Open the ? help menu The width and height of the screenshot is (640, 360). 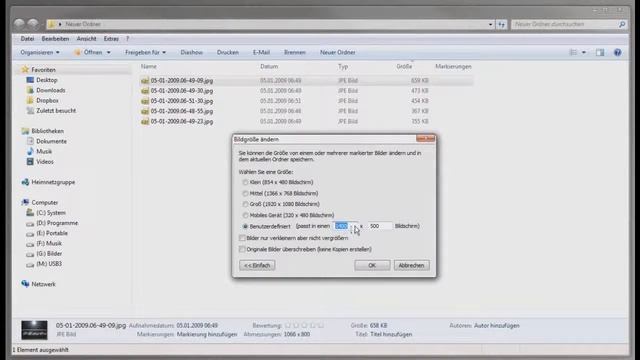pyautogui.click(x=127, y=39)
